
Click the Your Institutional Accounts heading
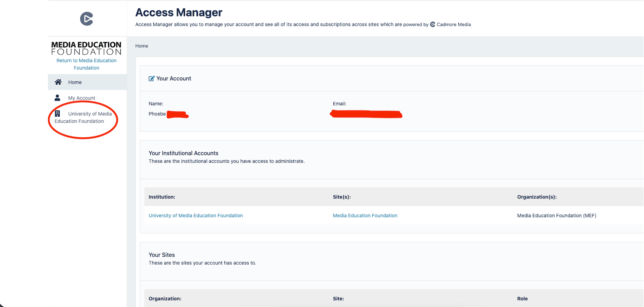(x=183, y=153)
